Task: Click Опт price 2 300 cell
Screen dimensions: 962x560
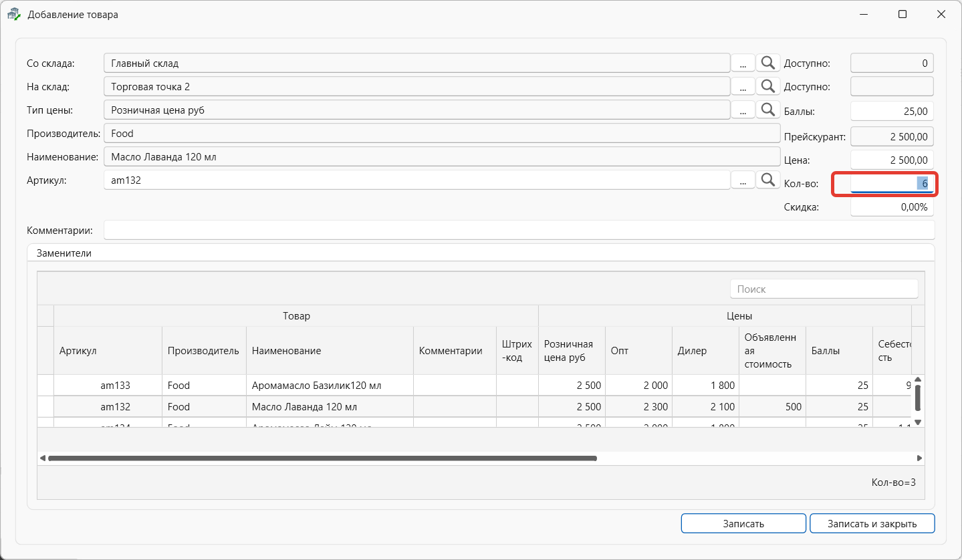Action: click(638, 406)
